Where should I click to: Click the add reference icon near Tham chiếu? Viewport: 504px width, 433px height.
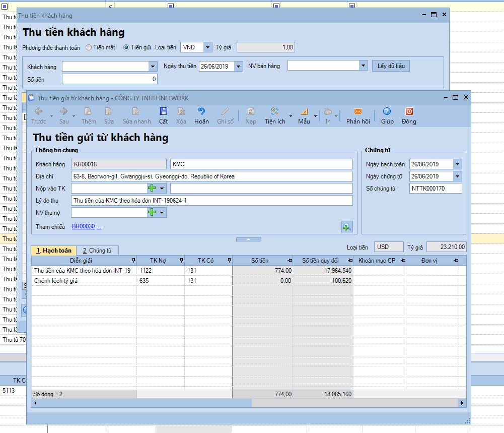click(x=346, y=227)
